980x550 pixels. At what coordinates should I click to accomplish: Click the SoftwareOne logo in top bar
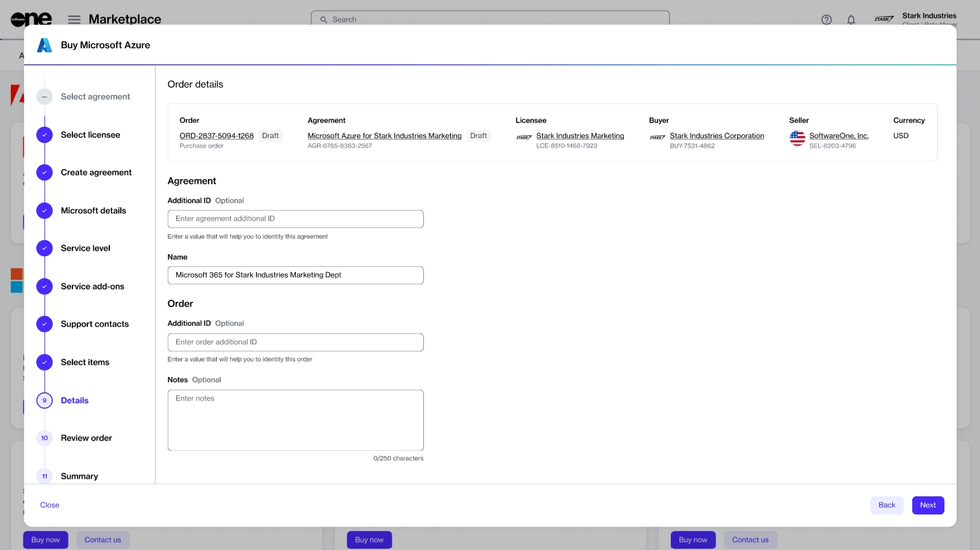click(31, 19)
